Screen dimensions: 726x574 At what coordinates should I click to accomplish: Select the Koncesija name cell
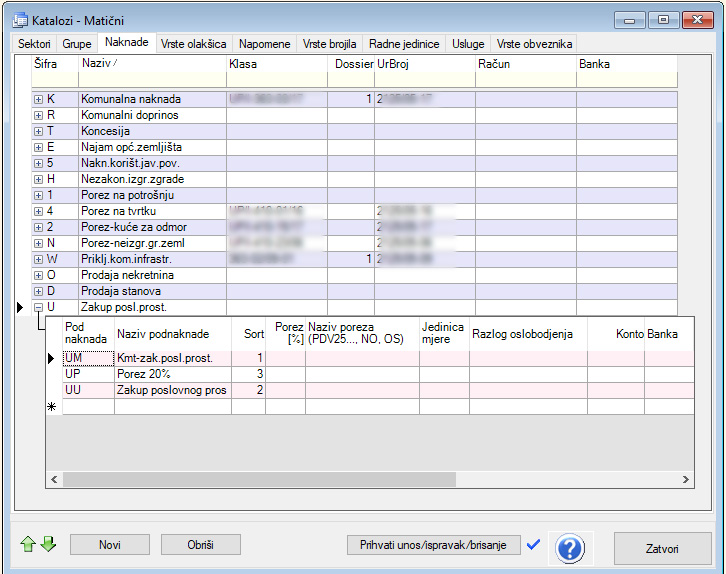point(152,131)
